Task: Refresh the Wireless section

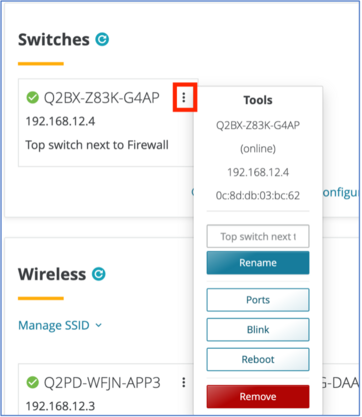Action: point(99,274)
